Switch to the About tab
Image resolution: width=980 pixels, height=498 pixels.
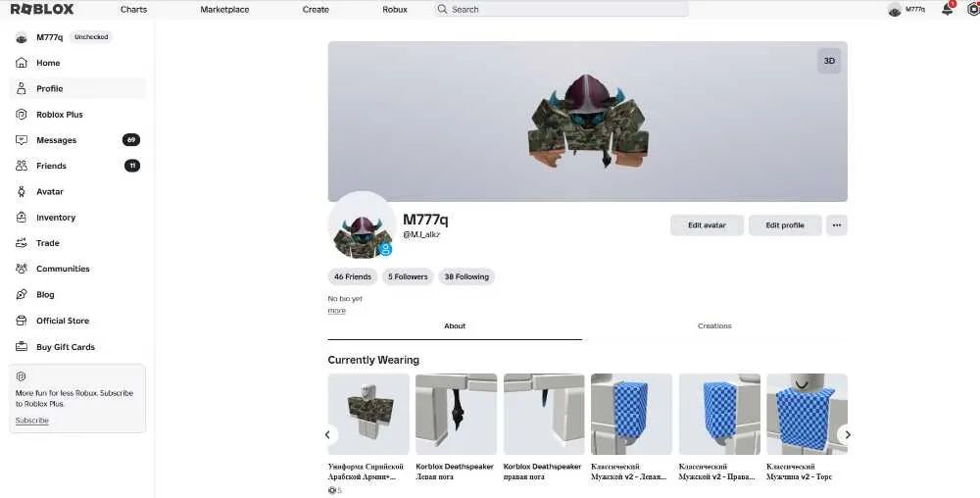pyautogui.click(x=455, y=326)
